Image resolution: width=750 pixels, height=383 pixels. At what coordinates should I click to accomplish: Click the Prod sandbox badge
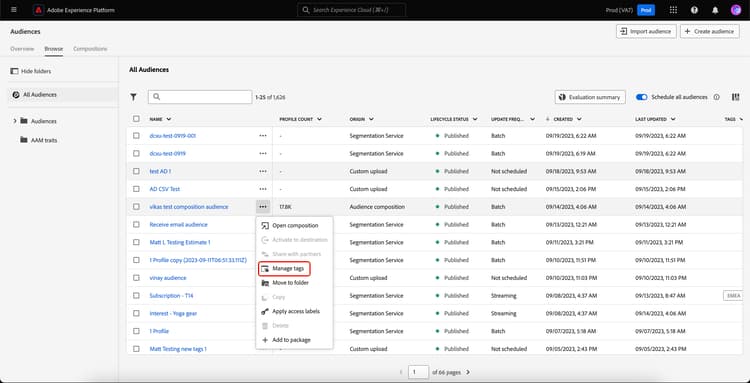pyautogui.click(x=646, y=10)
